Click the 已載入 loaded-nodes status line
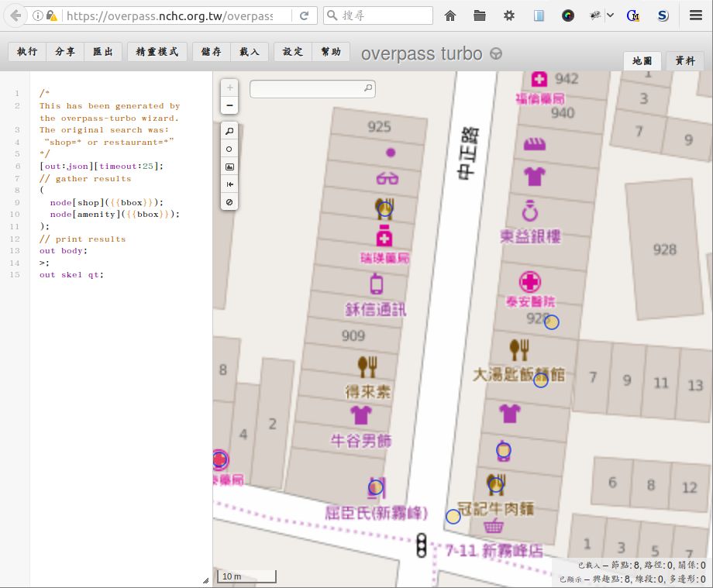 coord(642,566)
